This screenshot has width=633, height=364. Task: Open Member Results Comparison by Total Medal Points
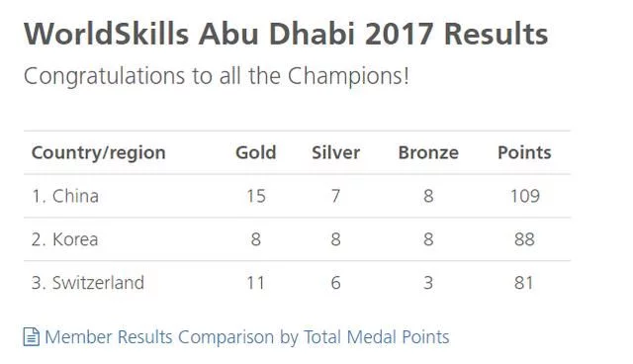(246, 337)
